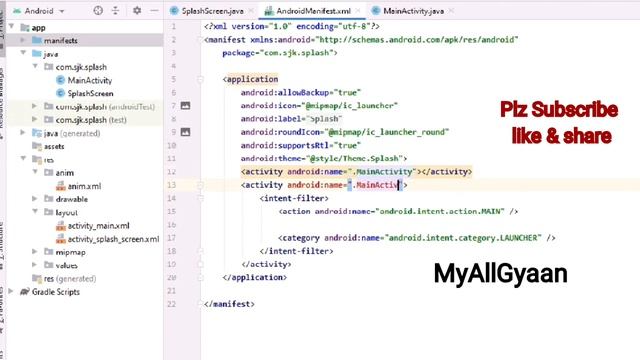640x360 pixels.
Task: Close the MainActivity.java tab
Action: (x=451, y=11)
